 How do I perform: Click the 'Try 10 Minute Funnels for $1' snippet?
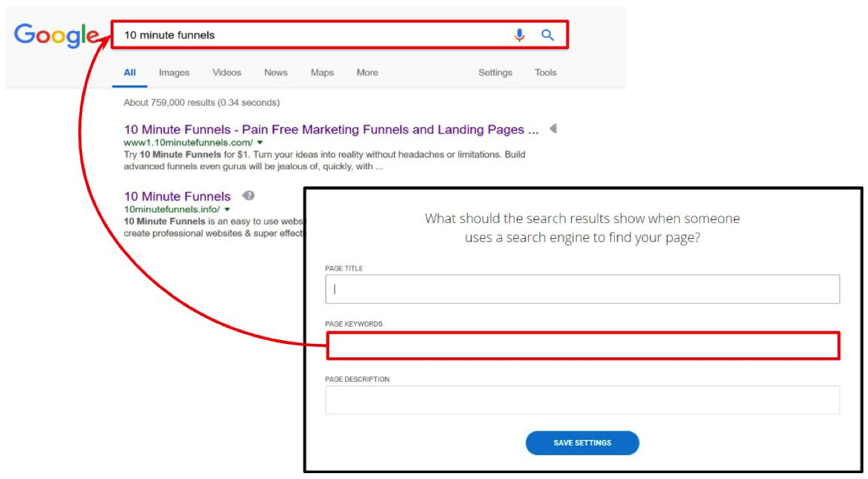[x=325, y=161]
